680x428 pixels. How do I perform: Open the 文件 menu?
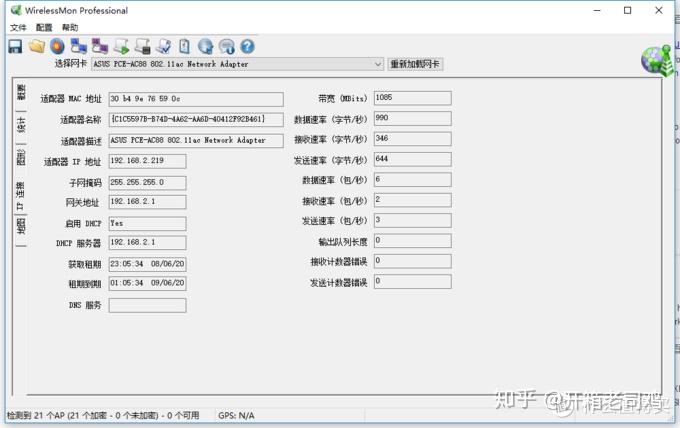(x=18, y=28)
